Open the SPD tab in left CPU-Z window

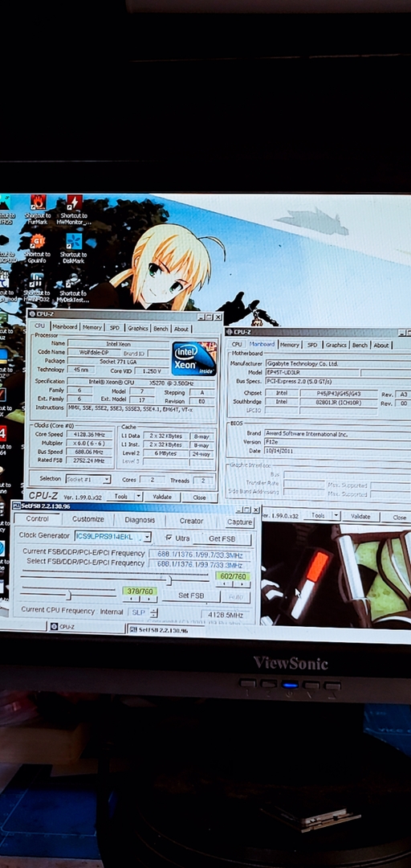tap(115, 328)
